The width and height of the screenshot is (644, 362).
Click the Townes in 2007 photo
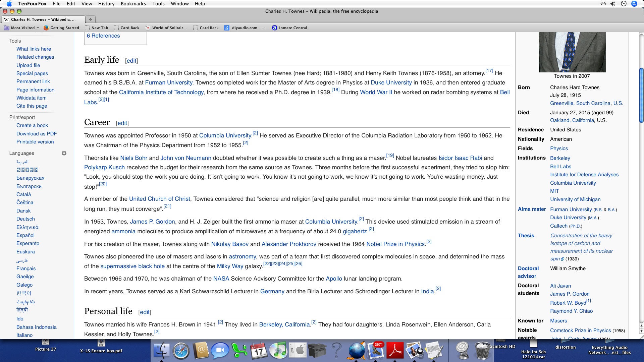pos(572,52)
